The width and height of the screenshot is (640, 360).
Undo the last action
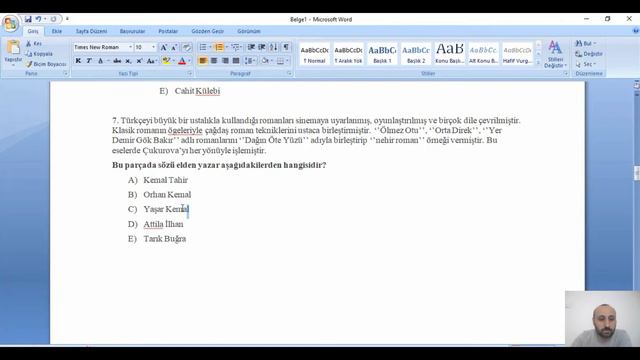click(x=38, y=19)
